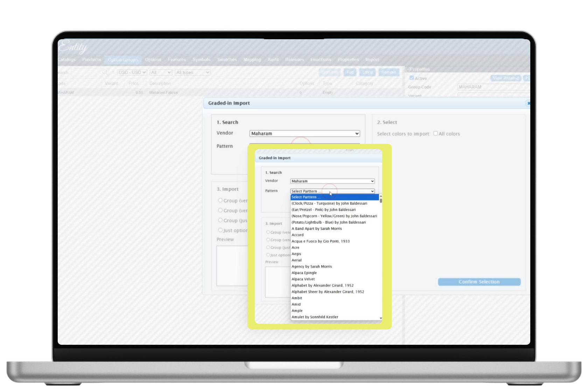588x392 pixels.
Task: Open the Select Parttern dropdown field in the callout
Action: pos(332,191)
